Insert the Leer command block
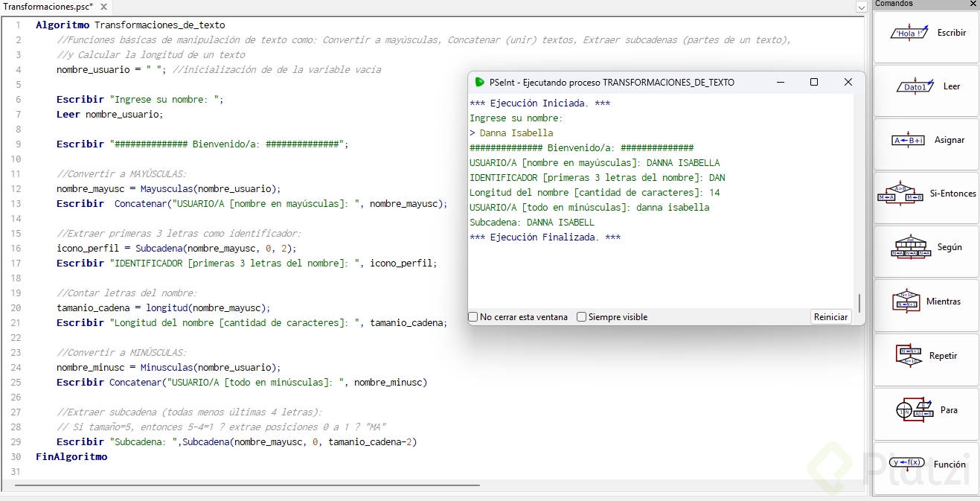980x501 pixels. tap(926, 87)
